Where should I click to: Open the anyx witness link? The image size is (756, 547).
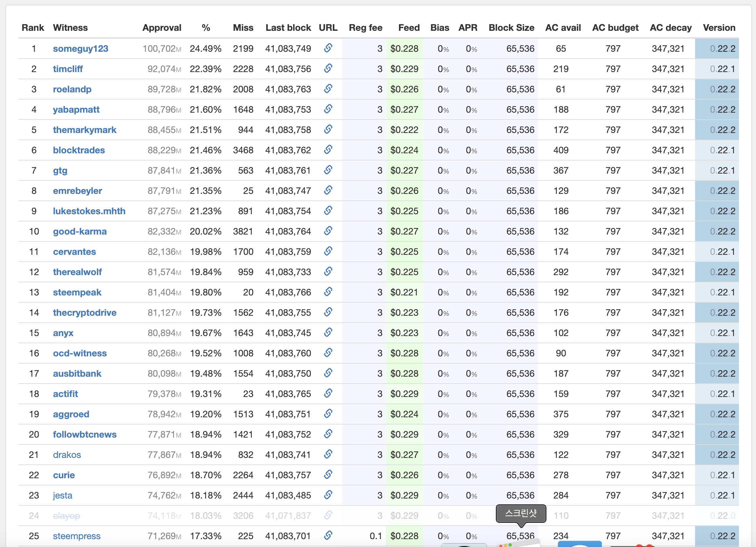coord(63,333)
